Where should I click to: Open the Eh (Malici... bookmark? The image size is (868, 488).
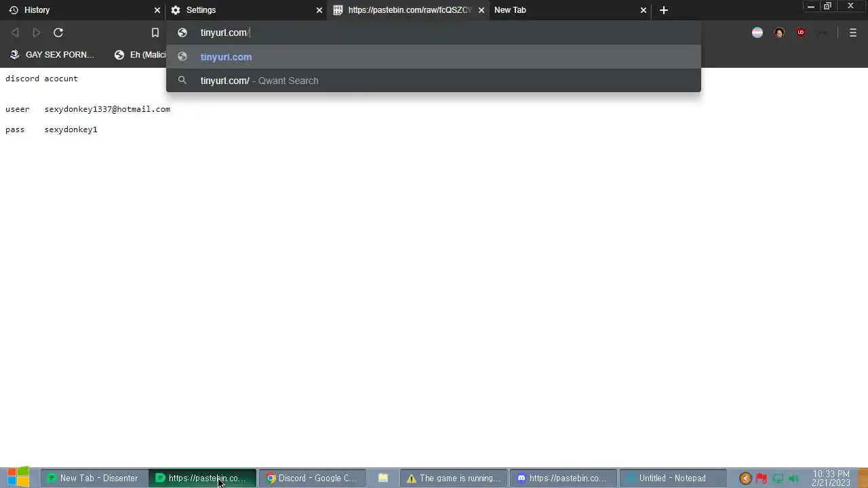pyautogui.click(x=140, y=55)
